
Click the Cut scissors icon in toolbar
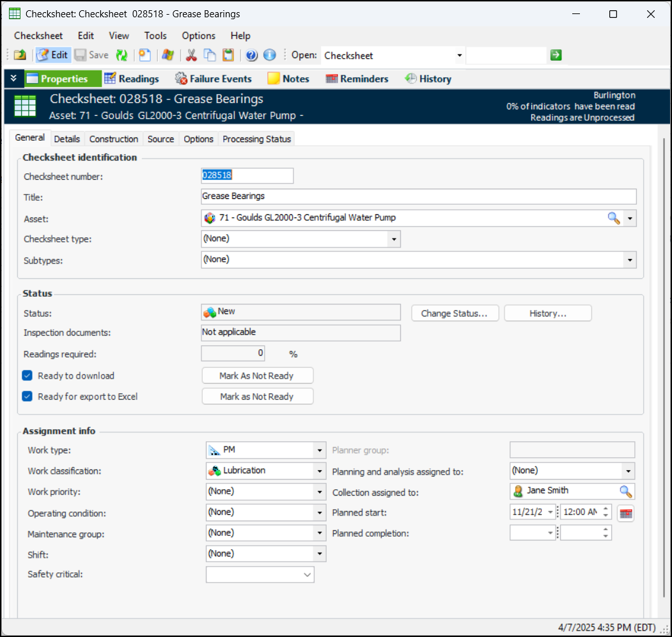191,55
